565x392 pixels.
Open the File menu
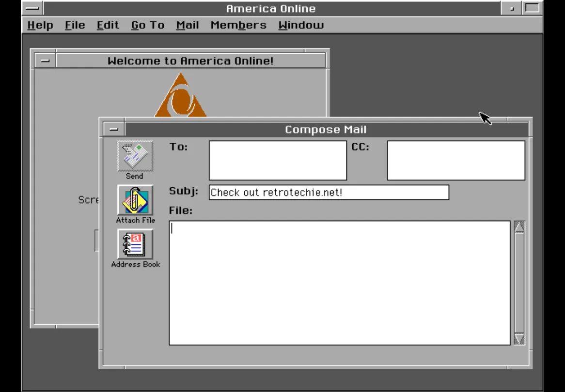[x=75, y=25]
